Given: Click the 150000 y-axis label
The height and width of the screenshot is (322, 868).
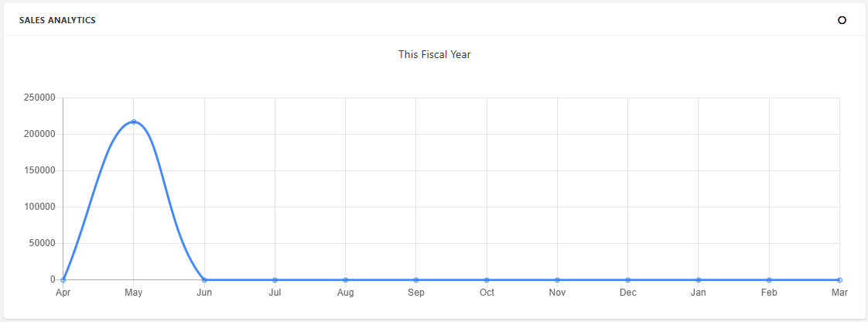Looking at the screenshot, I should click(40, 170).
